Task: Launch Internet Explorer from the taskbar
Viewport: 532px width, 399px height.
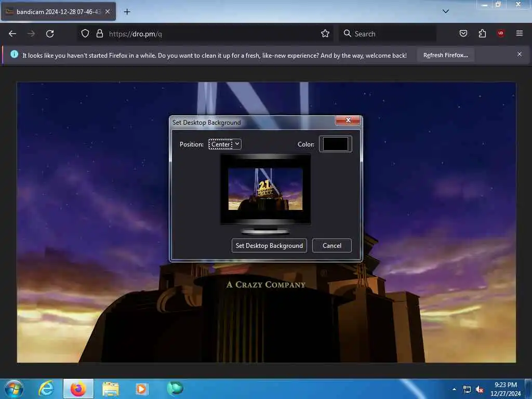Action: click(46, 389)
